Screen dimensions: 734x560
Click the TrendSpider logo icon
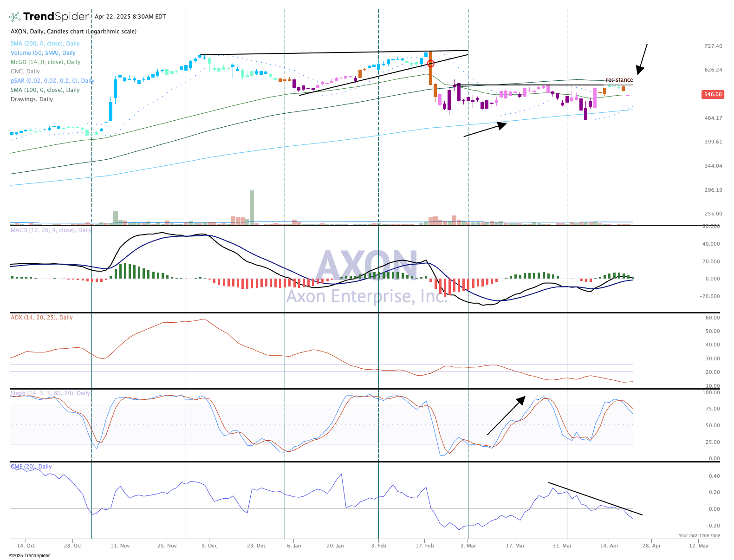click(x=15, y=17)
